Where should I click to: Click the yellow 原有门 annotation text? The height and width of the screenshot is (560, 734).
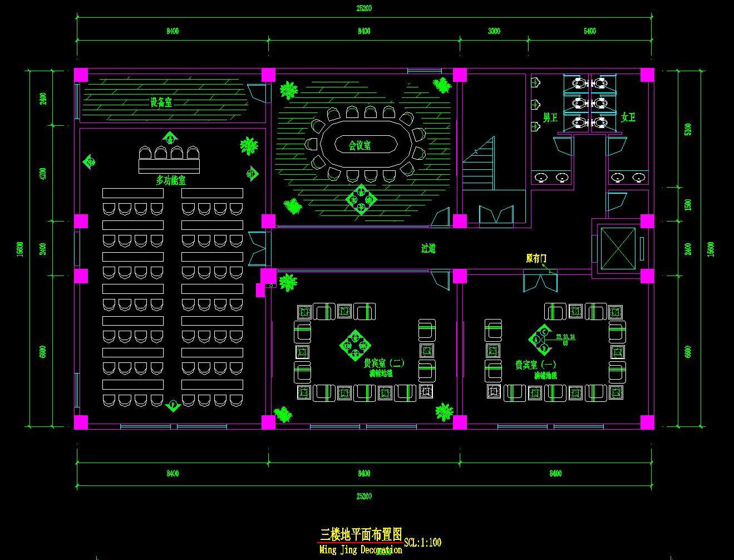536,258
